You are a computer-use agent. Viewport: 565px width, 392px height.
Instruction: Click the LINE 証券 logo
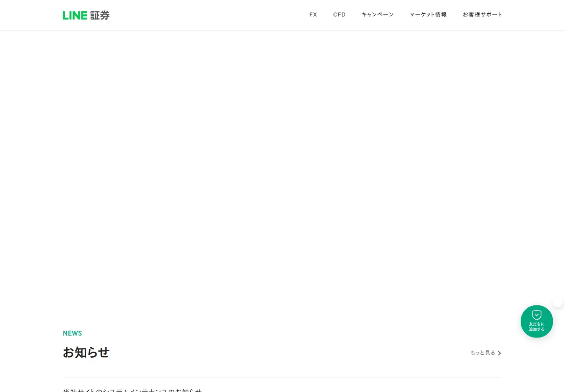(86, 15)
